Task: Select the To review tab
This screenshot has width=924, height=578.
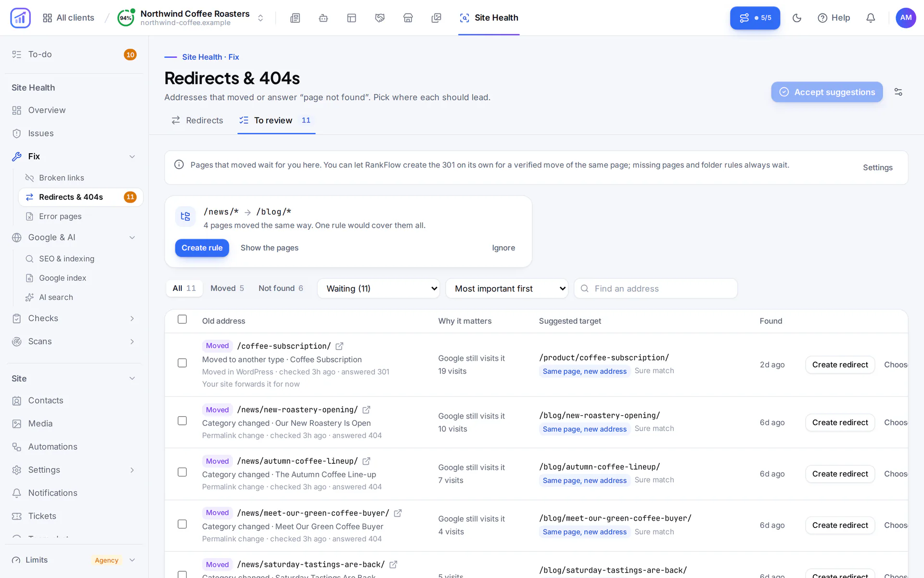Action: tap(276, 120)
